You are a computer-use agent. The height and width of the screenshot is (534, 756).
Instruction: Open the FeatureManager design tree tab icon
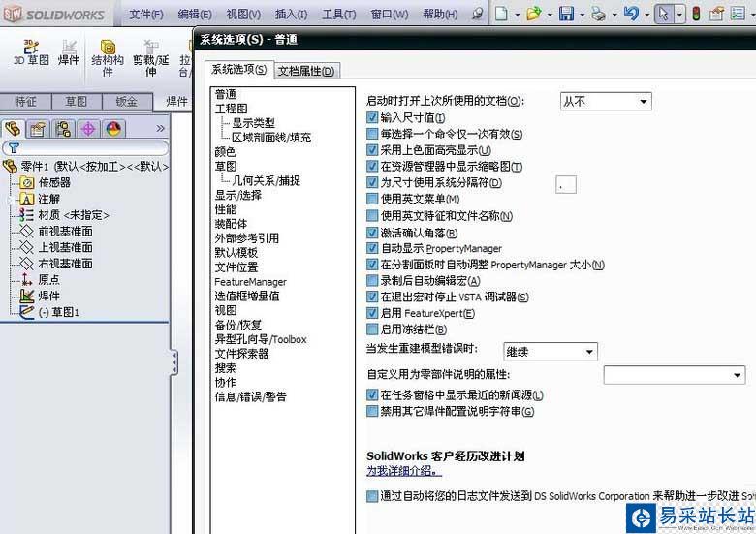tap(13, 129)
